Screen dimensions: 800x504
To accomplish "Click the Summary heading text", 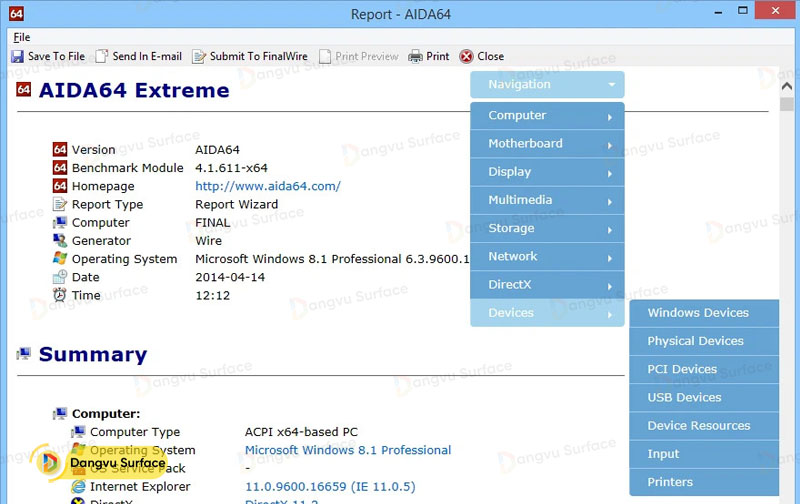I will (x=93, y=354).
